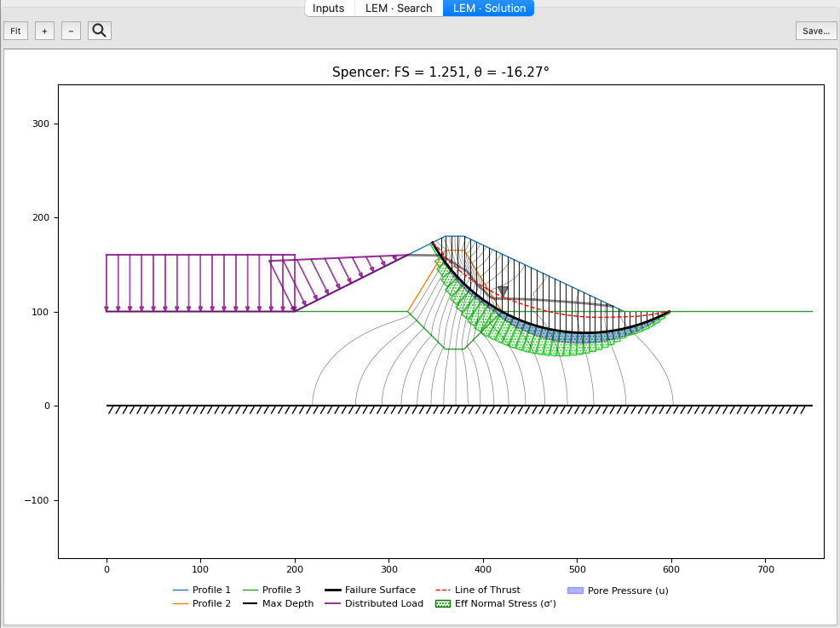Click the gray water table triangle marker
The image size is (840, 628).
click(503, 291)
